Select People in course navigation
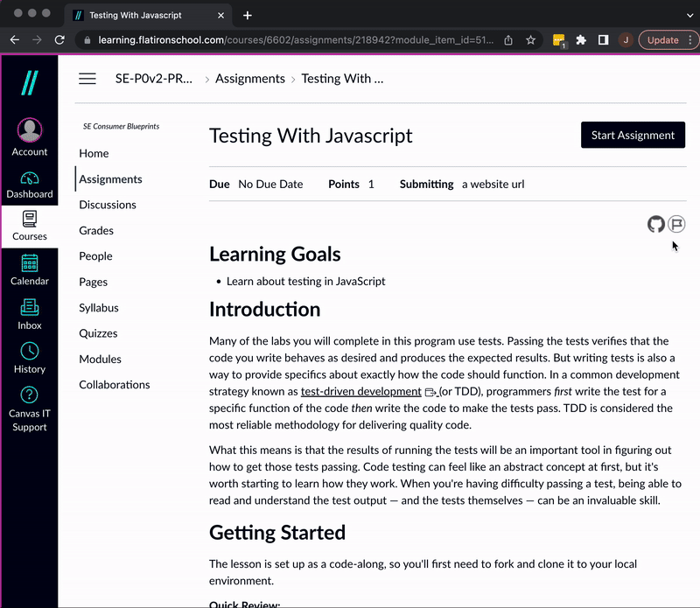700x608 pixels. (x=95, y=256)
